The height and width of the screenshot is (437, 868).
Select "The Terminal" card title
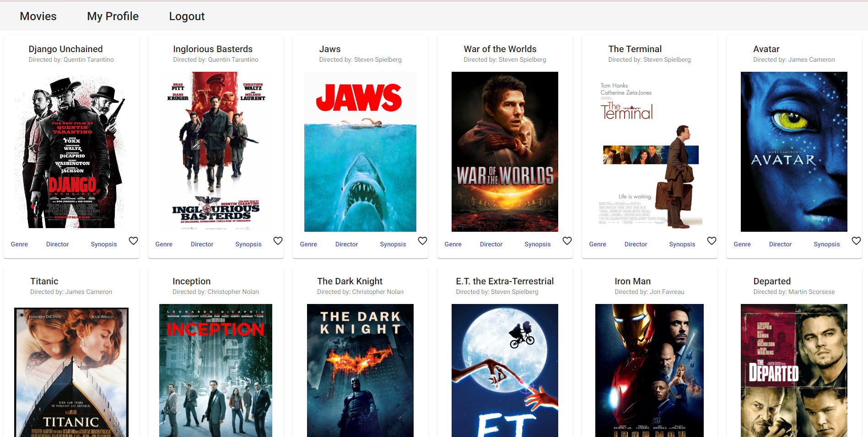635,49
